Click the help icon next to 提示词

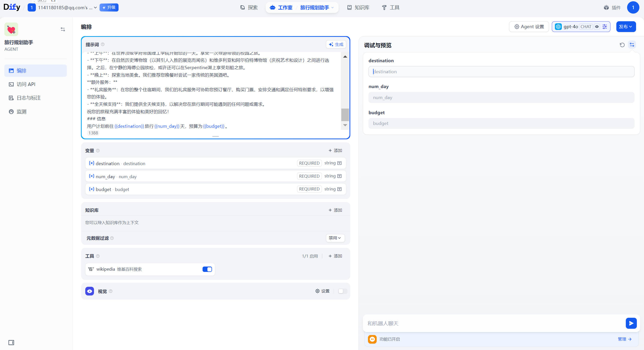pos(103,44)
